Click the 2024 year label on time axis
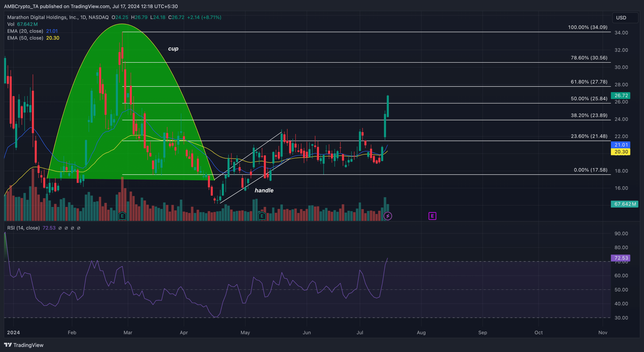 (13, 333)
